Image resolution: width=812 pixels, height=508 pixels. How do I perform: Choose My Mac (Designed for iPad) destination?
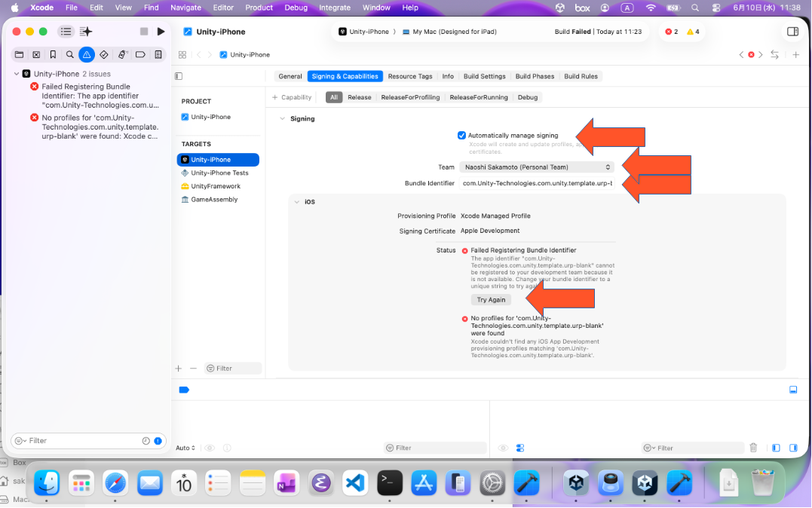[449, 32]
